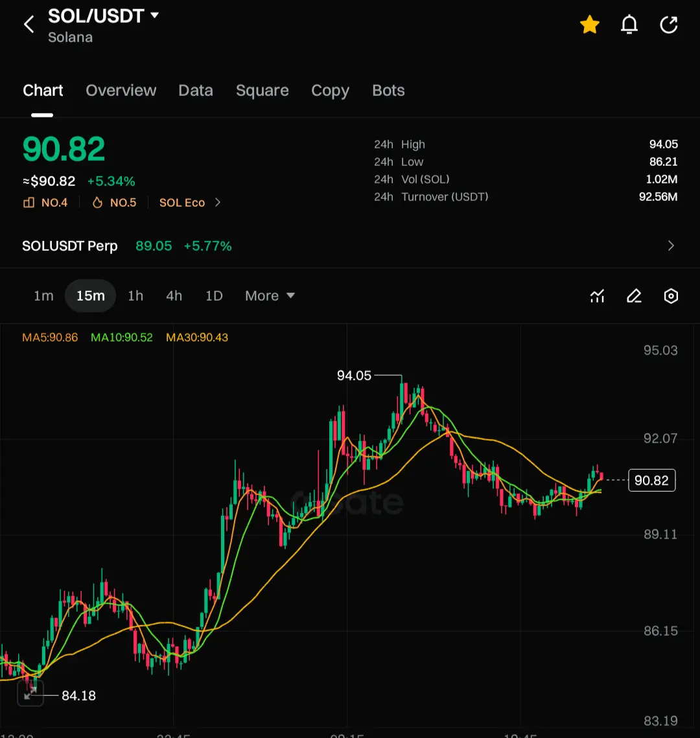Click the 89.11 price axis label
This screenshot has width=700, height=738.
coord(660,534)
